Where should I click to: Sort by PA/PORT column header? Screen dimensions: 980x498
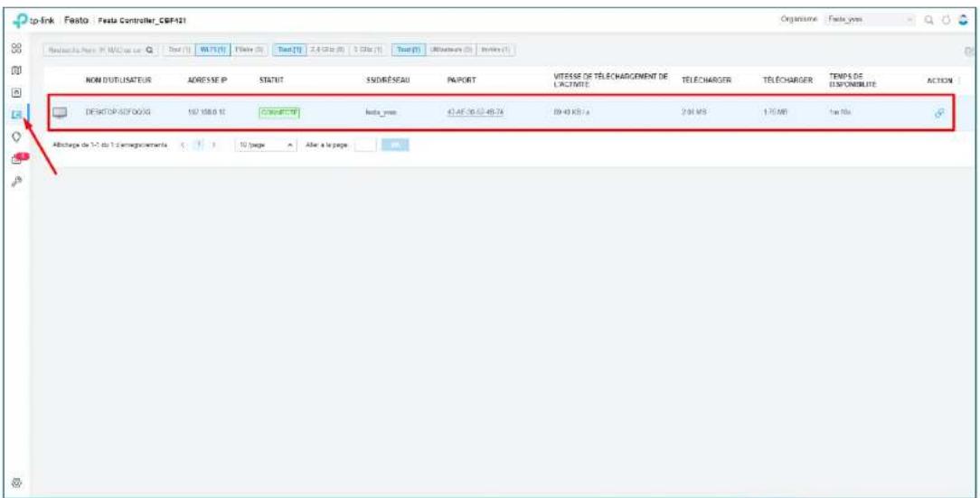coord(462,80)
